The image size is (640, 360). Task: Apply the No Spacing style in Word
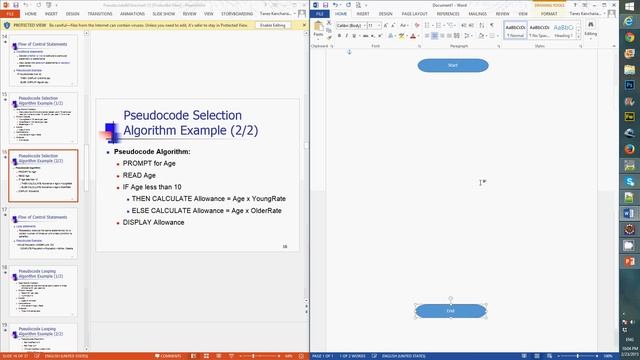[540, 31]
